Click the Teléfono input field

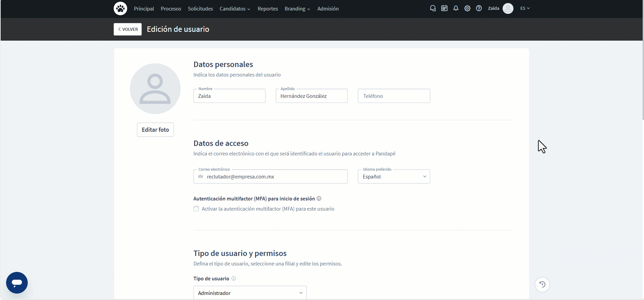394,96
